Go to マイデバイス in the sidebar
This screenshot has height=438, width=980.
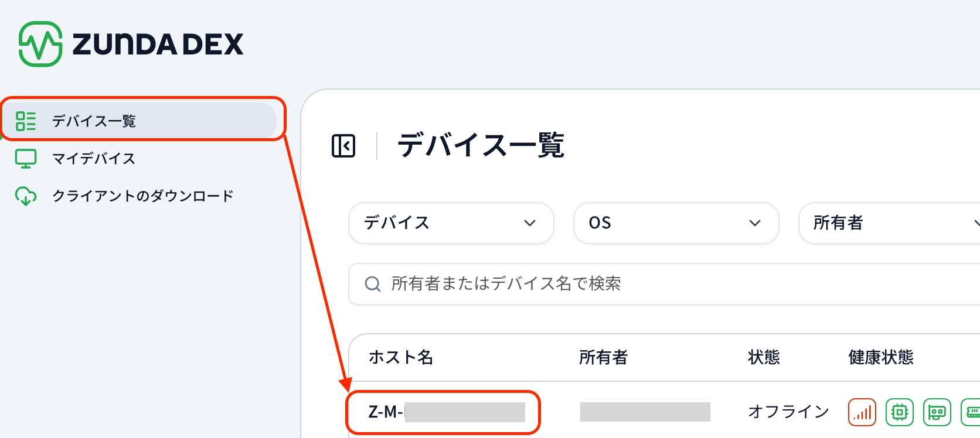point(94,159)
